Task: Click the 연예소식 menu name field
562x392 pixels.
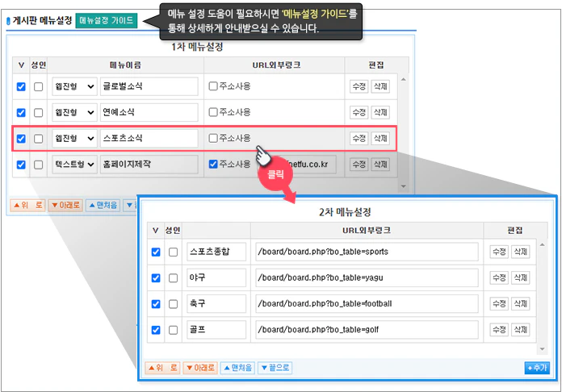Action: 149,112
